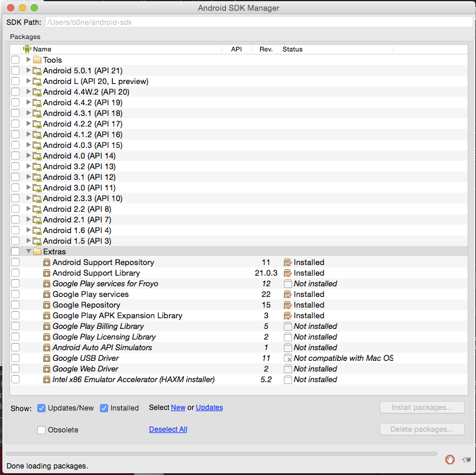
Task: Click the Android 5.0.1 (API 21) platform icon
Action: pos(37,71)
